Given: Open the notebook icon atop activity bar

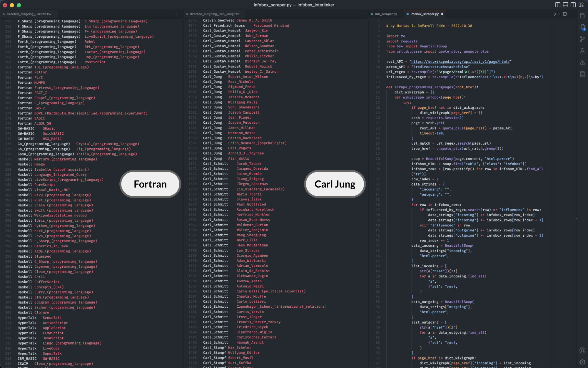Looking at the screenshot, I should (582, 16).
